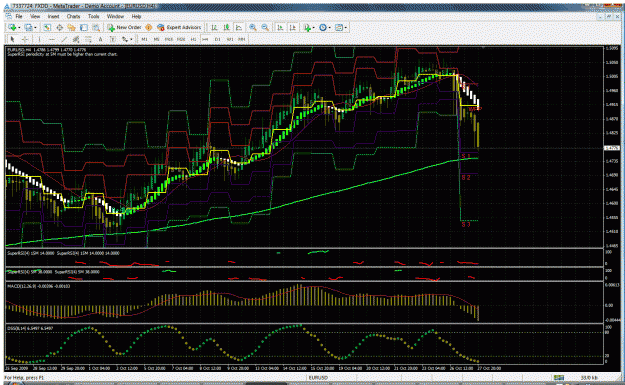Switch chart to M30 timeframe

181,39
